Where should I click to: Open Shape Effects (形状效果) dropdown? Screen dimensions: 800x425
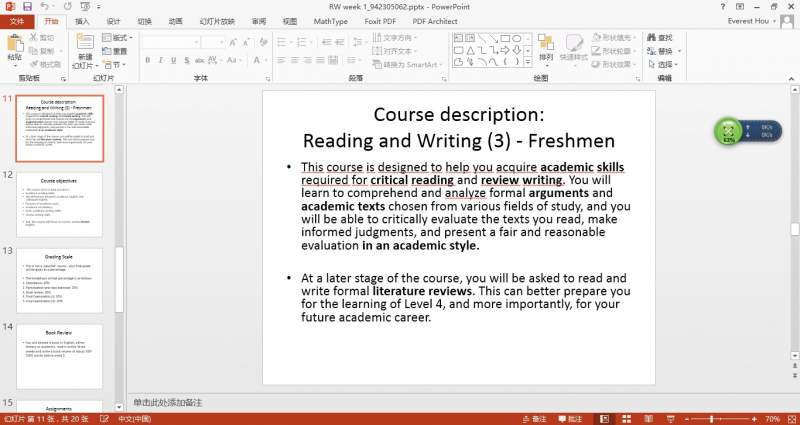(614, 64)
